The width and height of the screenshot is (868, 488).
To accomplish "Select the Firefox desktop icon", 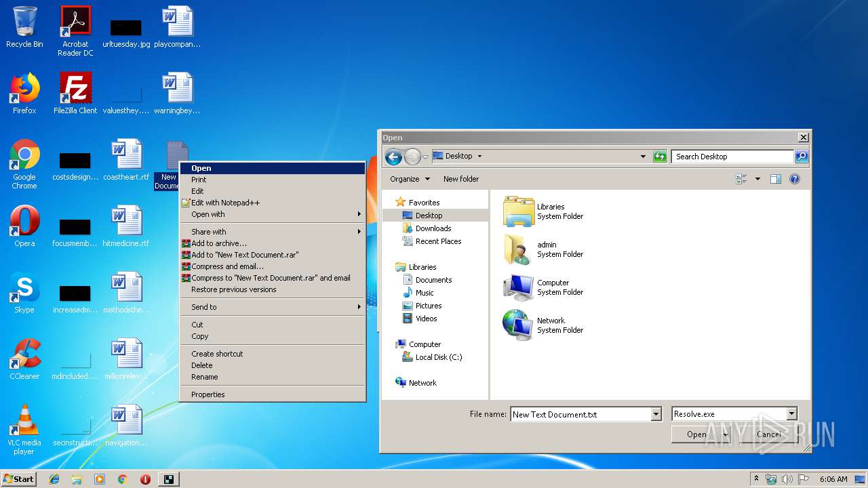I will tap(24, 93).
